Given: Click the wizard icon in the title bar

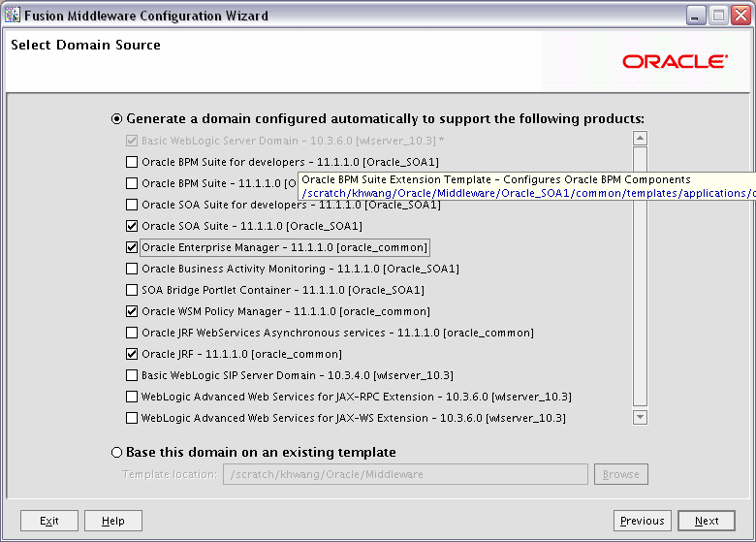Looking at the screenshot, I should 13,16.
